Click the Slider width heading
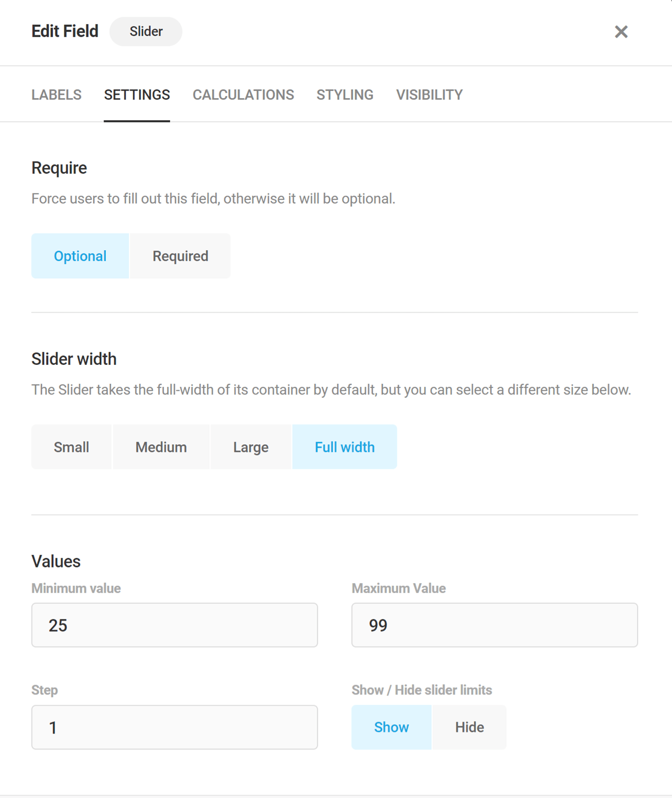Screen dimensions: 672x798 click(x=74, y=359)
